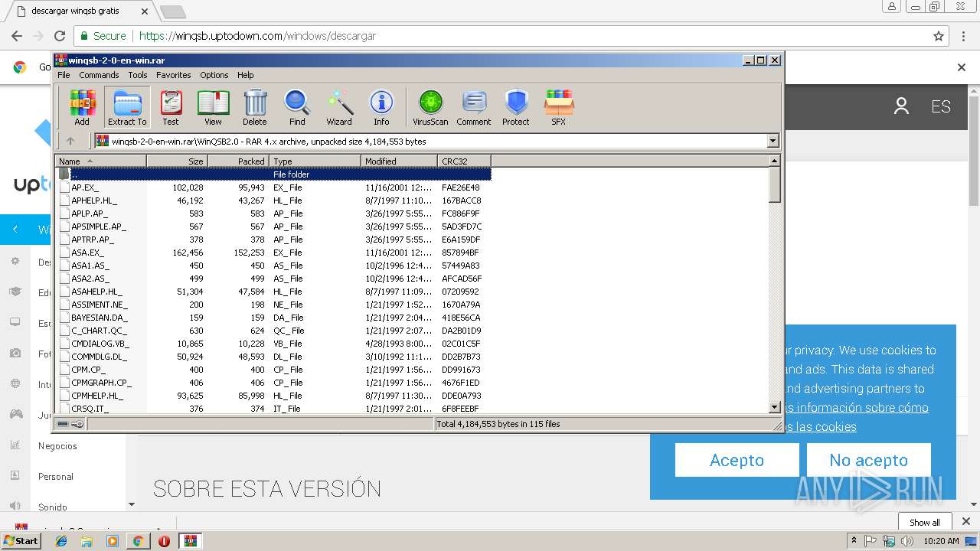
Task: Open Chrome from the taskbar
Action: [138, 541]
